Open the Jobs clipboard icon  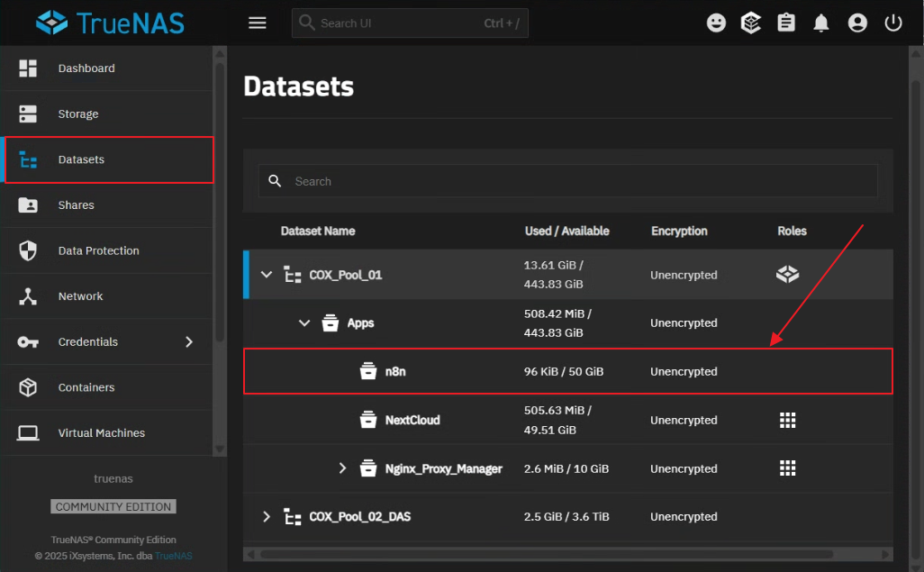[786, 23]
